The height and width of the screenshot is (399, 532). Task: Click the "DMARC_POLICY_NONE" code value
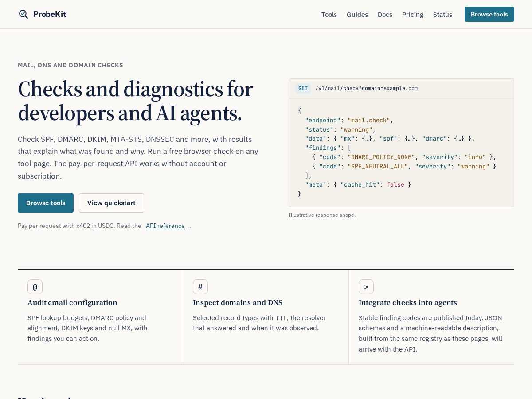point(381,157)
